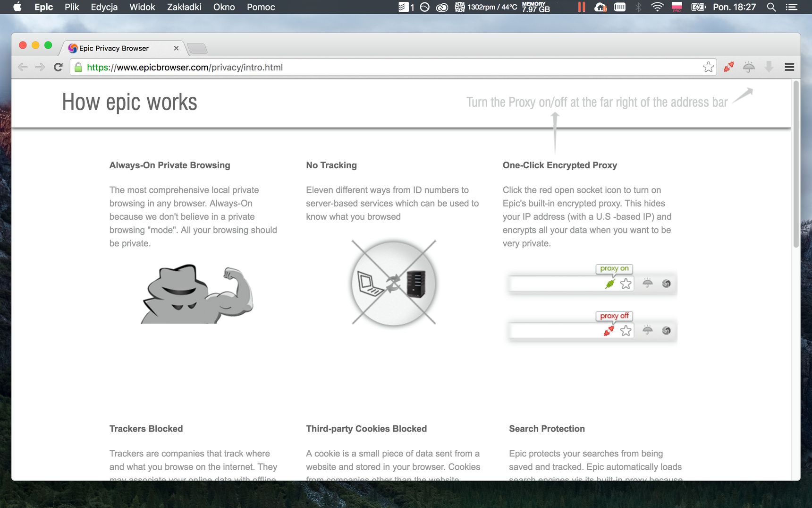Click the crossed-out laptop server illustration
This screenshot has height=508, width=812.
pos(393,283)
